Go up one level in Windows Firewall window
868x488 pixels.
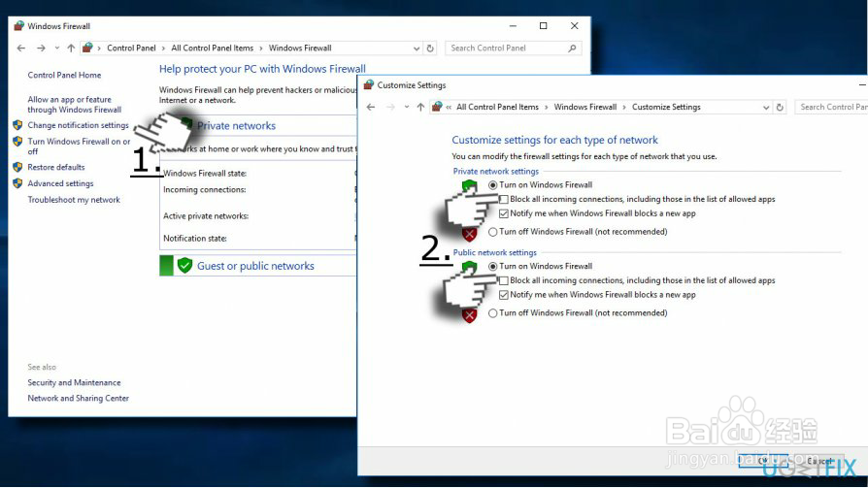[71, 49]
